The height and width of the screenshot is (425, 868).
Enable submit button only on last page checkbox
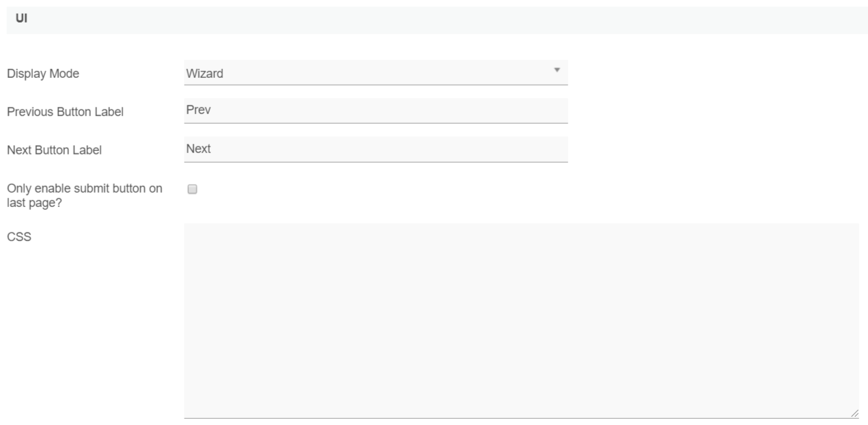[x=192, y=189]
